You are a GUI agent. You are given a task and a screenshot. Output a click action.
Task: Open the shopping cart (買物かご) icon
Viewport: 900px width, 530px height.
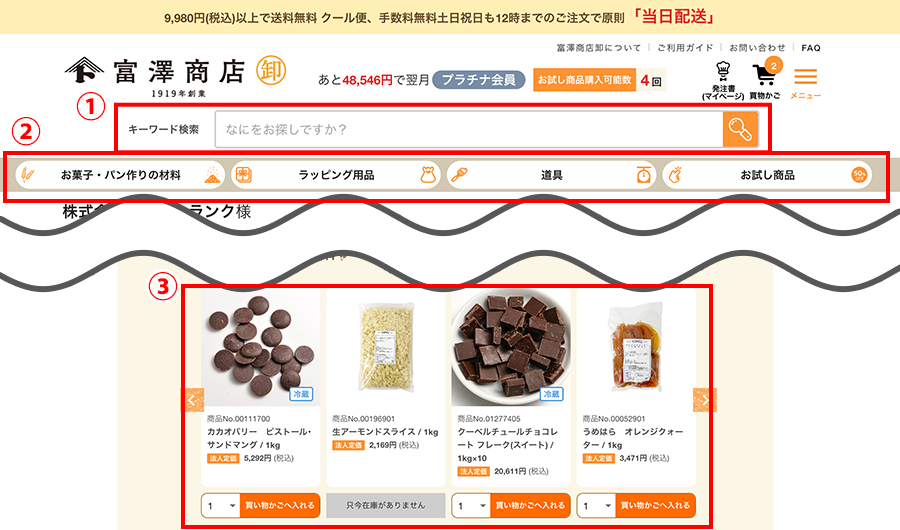(x=765, y=80)
